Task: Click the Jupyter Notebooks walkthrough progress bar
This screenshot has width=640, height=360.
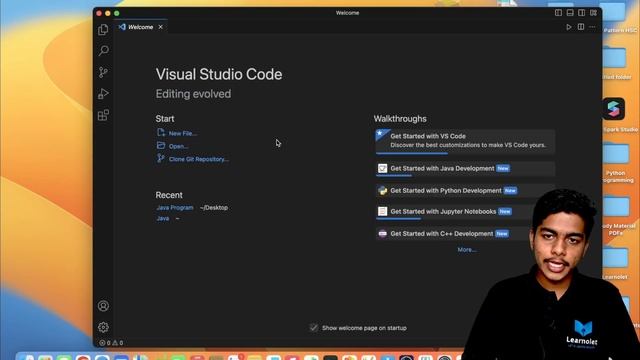Action: pyautogui.click(x=398, y=219)
